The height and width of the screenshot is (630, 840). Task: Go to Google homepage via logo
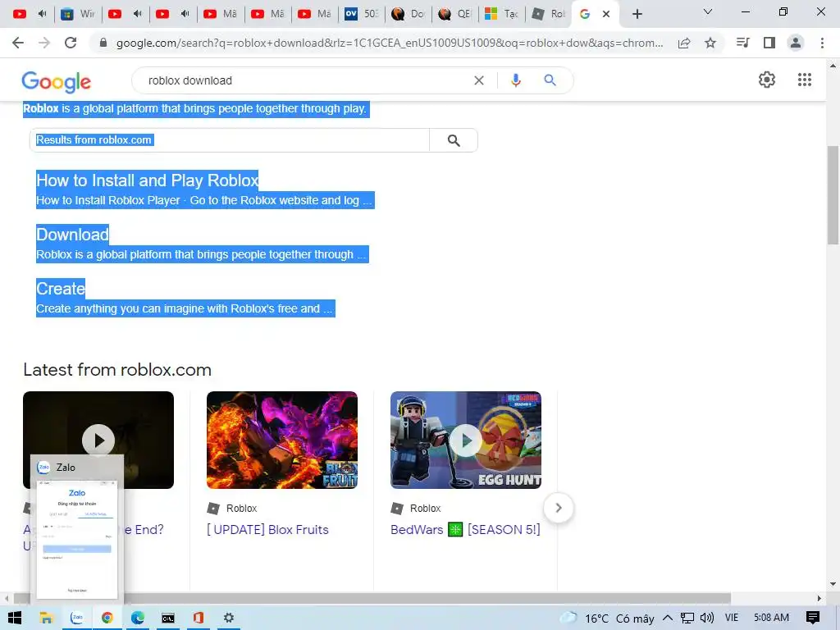(57, 81)
